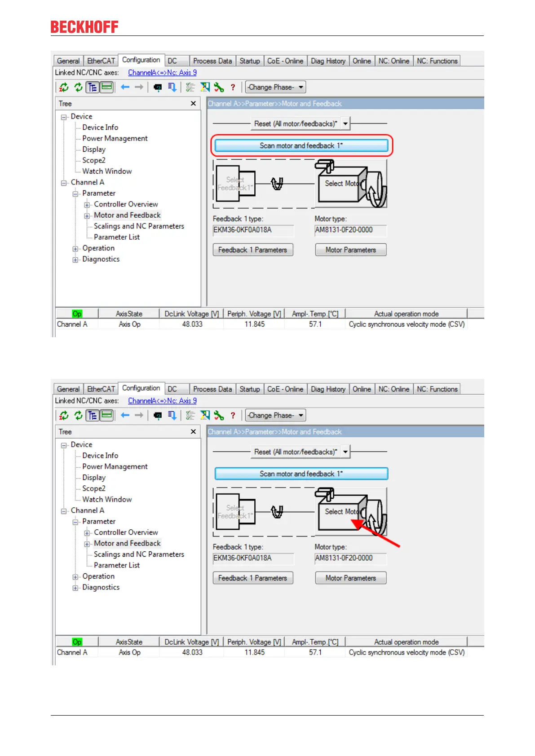Screen dimensions: 535x756
Task: Toggle tree view button in lower screenshot toolbar
Action: pyautogui.click(x=92, y=415)
